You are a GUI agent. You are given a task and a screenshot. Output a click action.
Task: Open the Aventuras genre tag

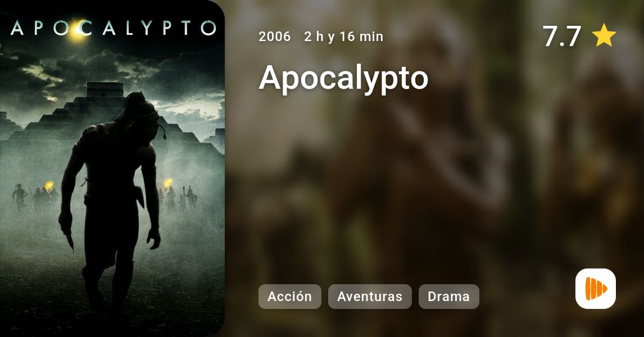[x=370, y=297]
